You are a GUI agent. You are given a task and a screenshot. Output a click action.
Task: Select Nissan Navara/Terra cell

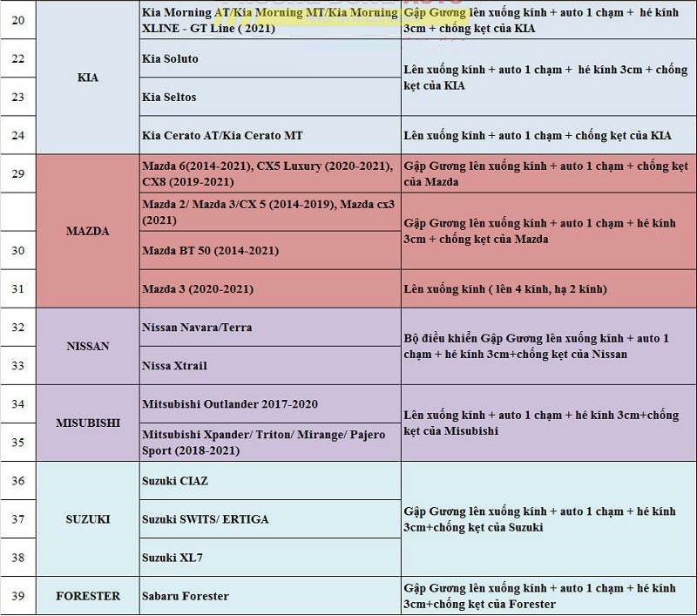(x=270, y=327)
